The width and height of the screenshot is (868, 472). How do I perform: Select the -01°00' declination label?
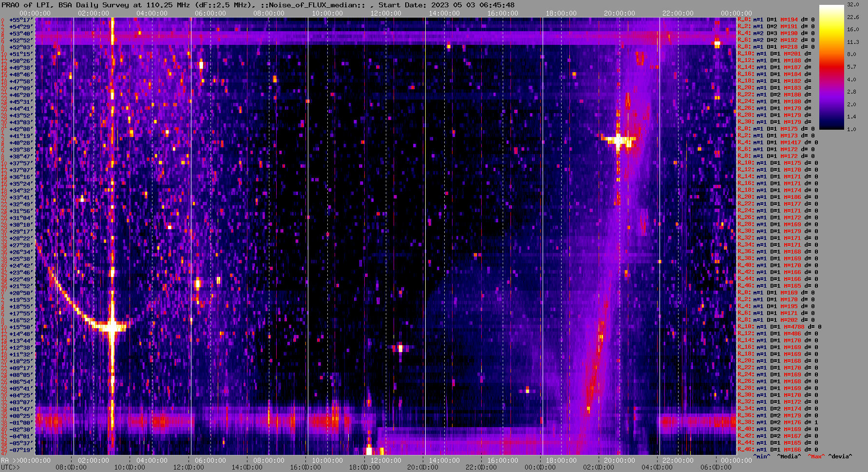coord(20,422)
